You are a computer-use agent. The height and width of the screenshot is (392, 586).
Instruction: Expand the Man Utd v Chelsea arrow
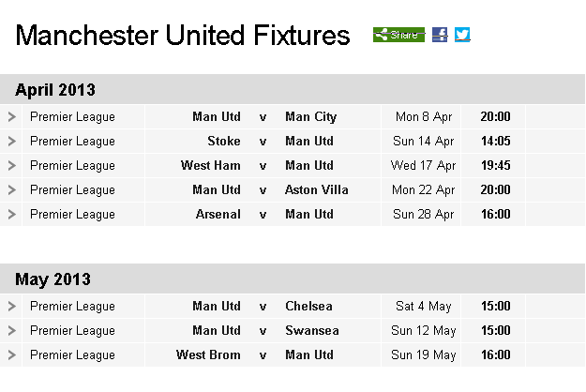click(11, 306)
